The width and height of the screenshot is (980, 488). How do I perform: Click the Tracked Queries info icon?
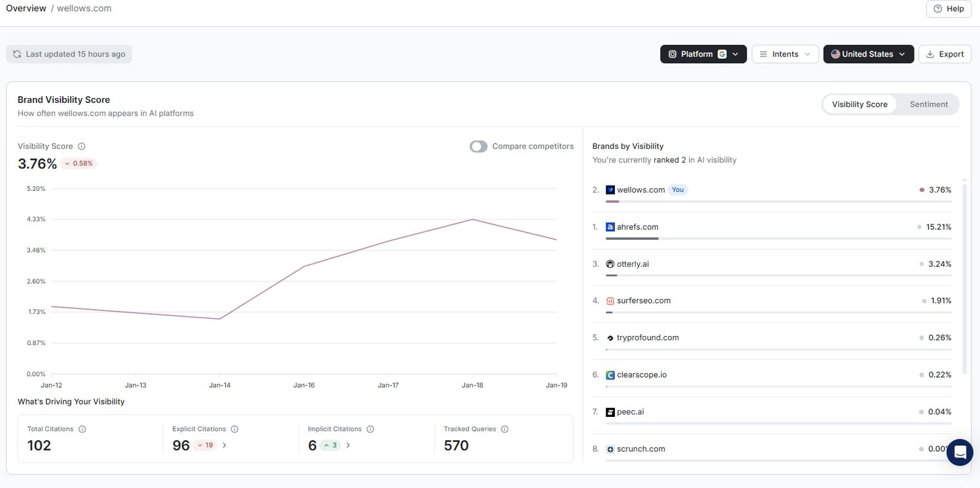pyautogui.click(x=505, y=429)
